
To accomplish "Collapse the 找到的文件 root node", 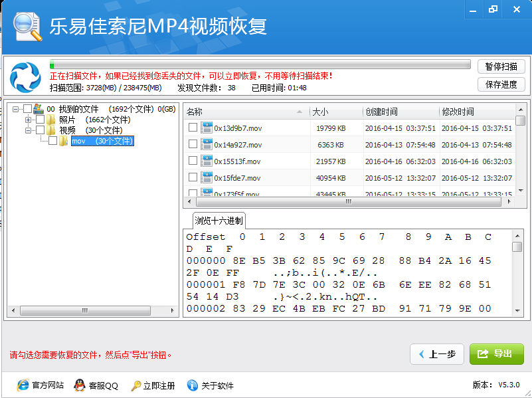I will pos(16,109).
